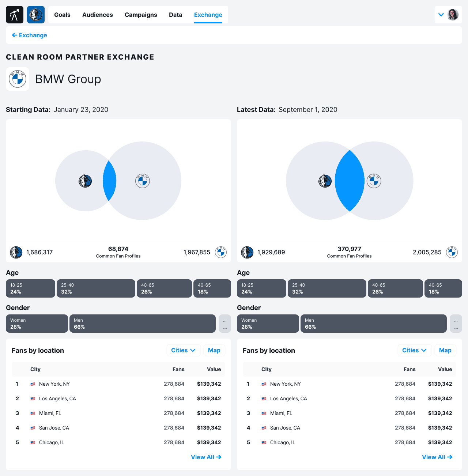The width and height of the screenshot is (468, 476).
Task: Click BMW logo in latest data Venn diagram
Action: (x=374, y=181)
